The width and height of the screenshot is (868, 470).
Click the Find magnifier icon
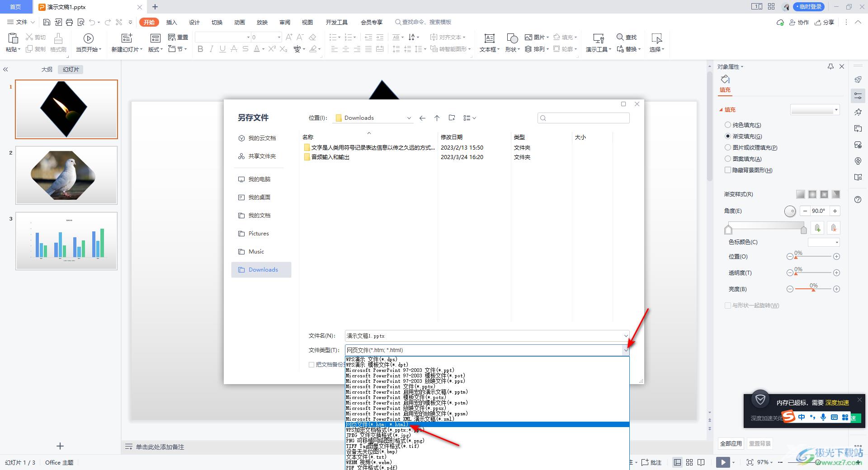[620, 37]
